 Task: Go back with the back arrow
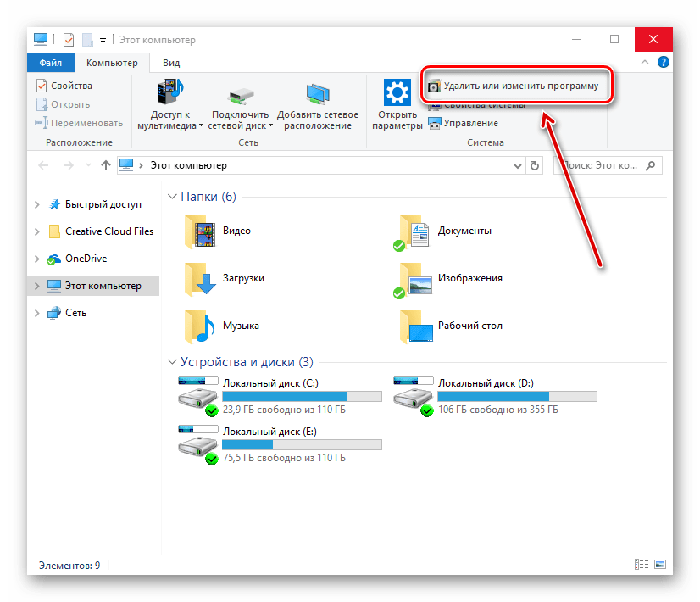[43, 165]
